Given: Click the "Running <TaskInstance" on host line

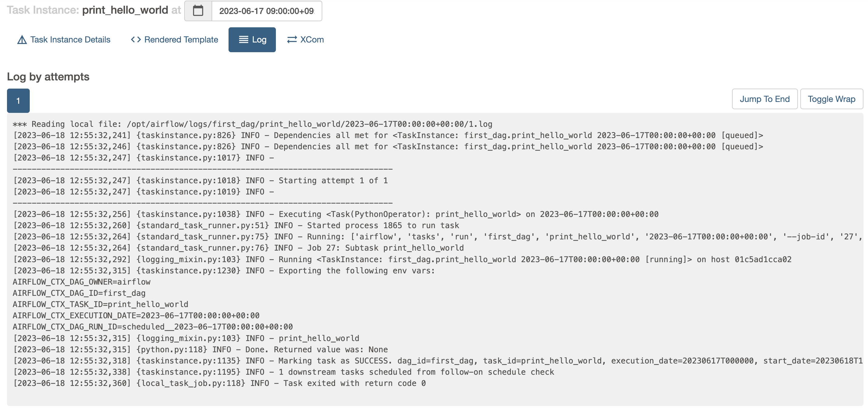Looking at the screenshot, I should point(402,259).
